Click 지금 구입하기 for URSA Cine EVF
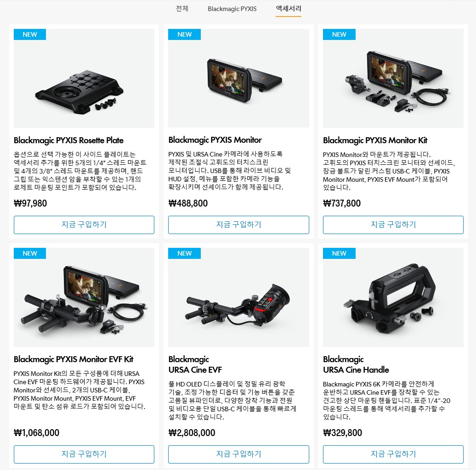This screenshot has height=470, width=476. pyautogui.click(x=238, y=454)
